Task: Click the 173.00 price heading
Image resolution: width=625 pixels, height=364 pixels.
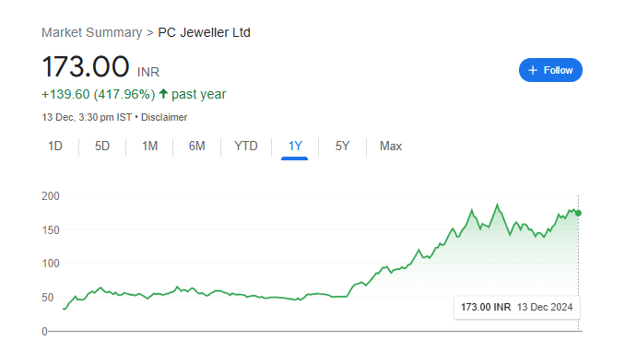Action: (86, 66)
